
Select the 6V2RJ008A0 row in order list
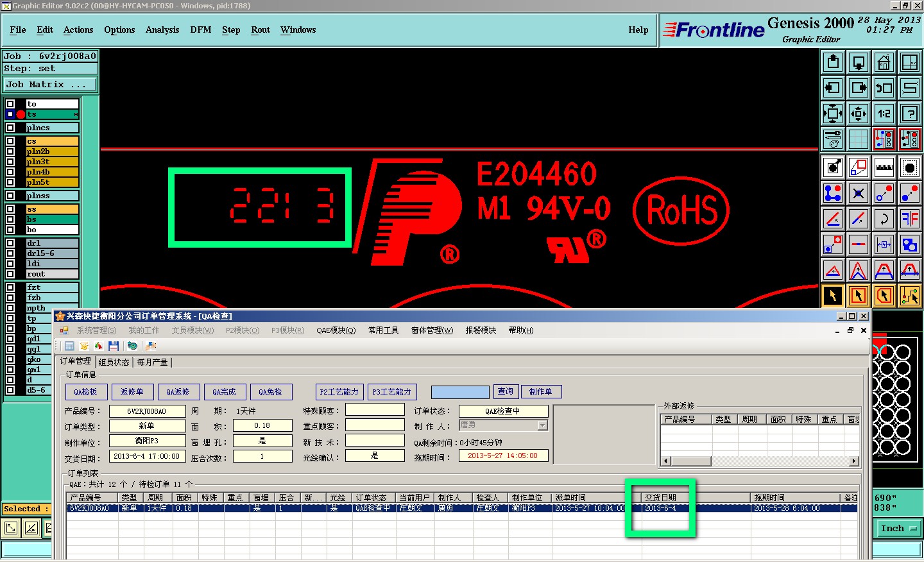click(462, 508)
